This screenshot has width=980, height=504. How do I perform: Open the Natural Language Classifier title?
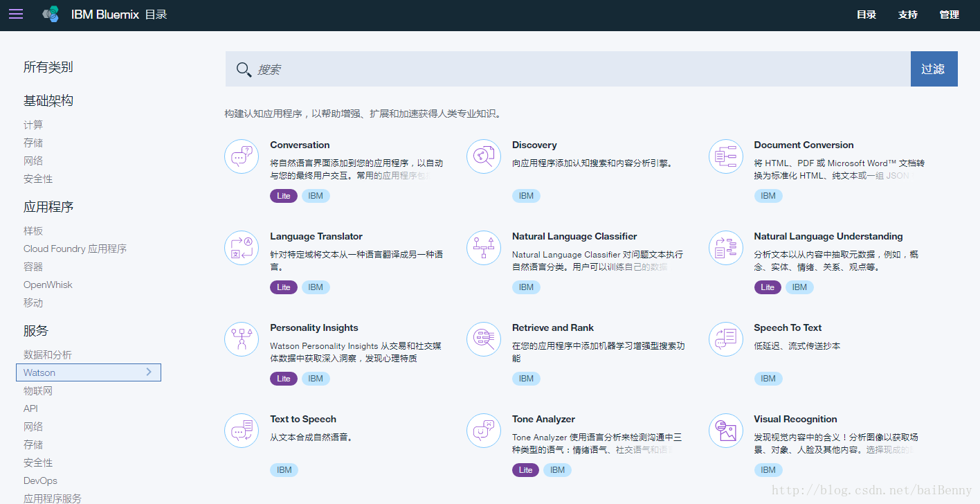tap(574, 236)
